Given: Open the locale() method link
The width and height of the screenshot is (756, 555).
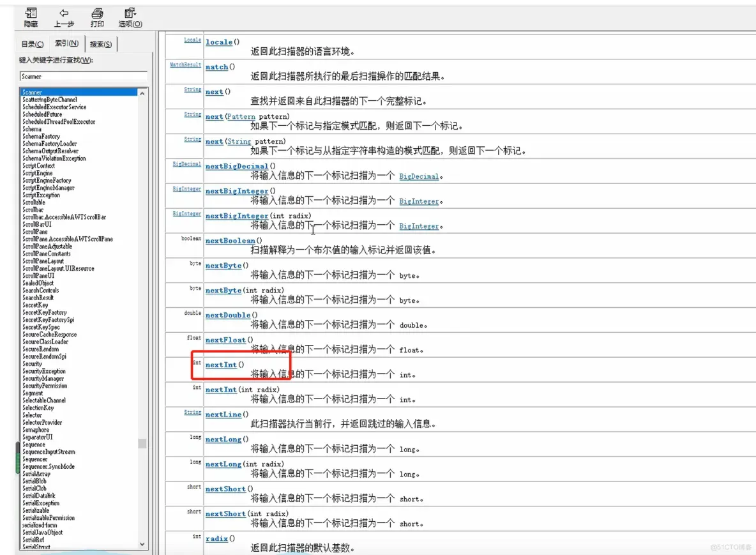Looking at the screenshot, I should coord(219,42).
